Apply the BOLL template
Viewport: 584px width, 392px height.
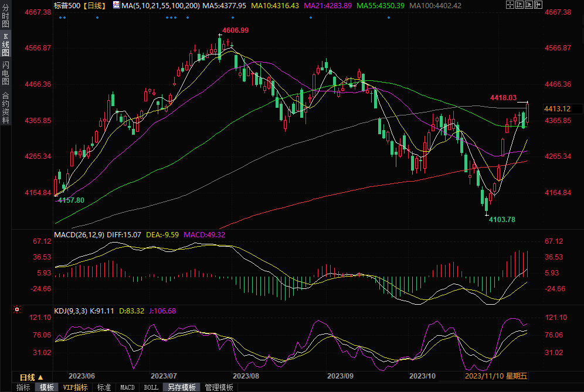coord(151,387)
